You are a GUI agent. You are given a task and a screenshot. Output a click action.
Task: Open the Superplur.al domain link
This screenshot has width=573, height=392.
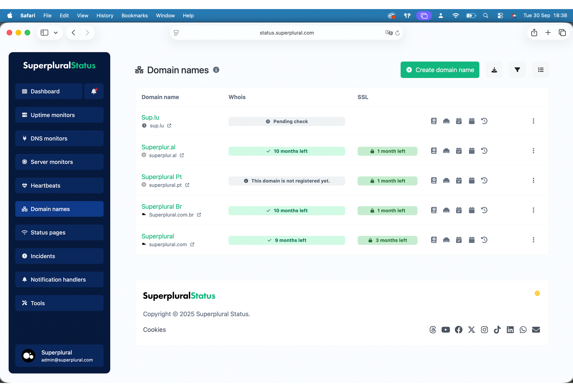[158, 147]
